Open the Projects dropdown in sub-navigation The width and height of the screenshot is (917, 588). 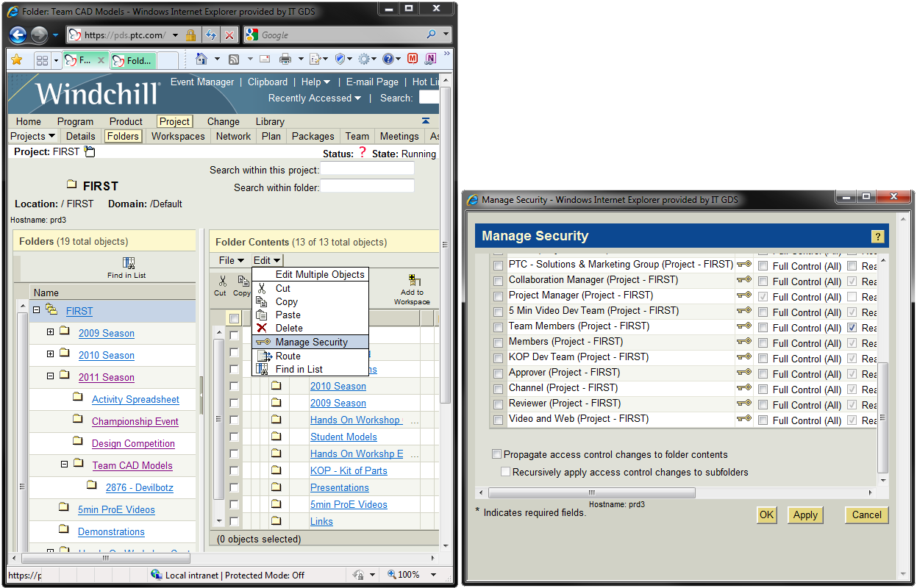[32, 136]
